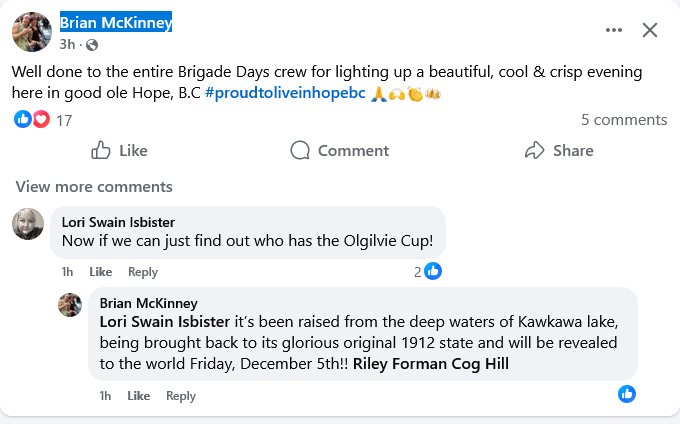Like the post with the thumbs-up button
The image size is (680, 424).
119,150
